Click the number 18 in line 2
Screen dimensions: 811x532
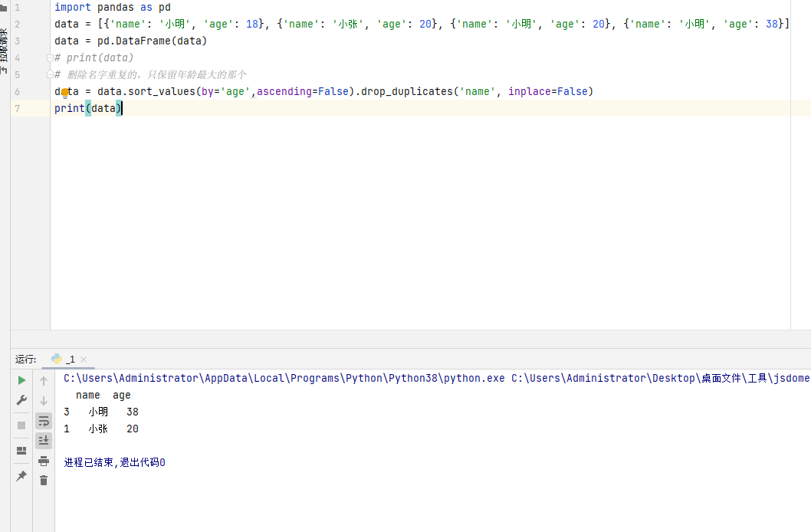252,24
